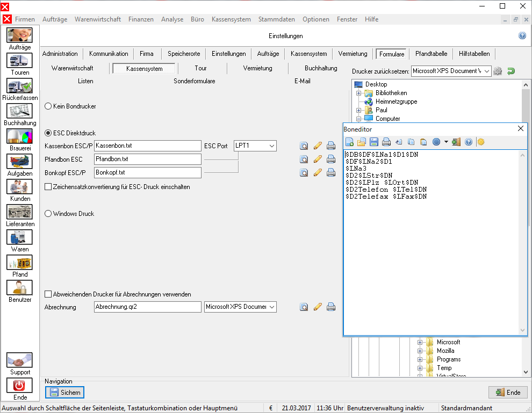Click the Kassenbon ESC/P filename field
The height and width of the screenshot is (413, 532).
[x=148, y=146]
